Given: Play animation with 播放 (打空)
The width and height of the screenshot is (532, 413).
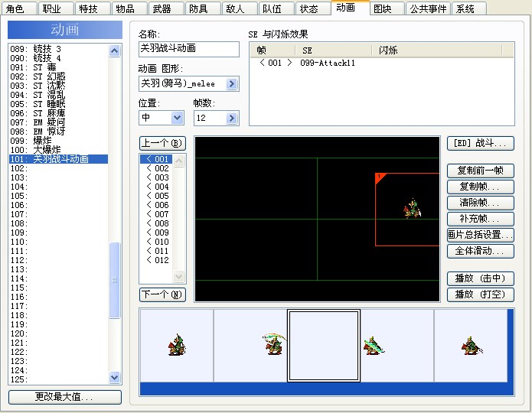Looking at the screenshot, I should [x=481, y=294].
